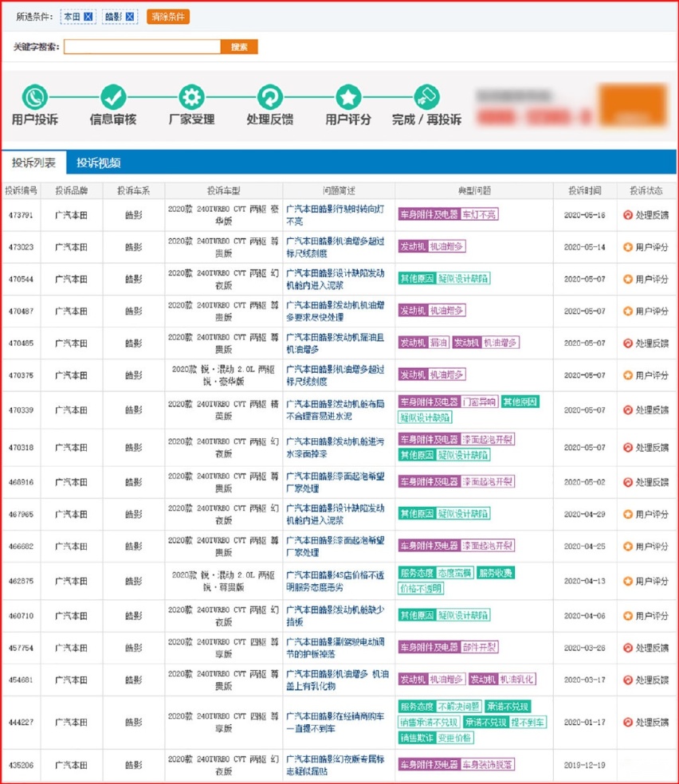Open complaint 广汽本田皓影发动机机油增多要求尽快处理
The image size is (679, 784).
335,311
